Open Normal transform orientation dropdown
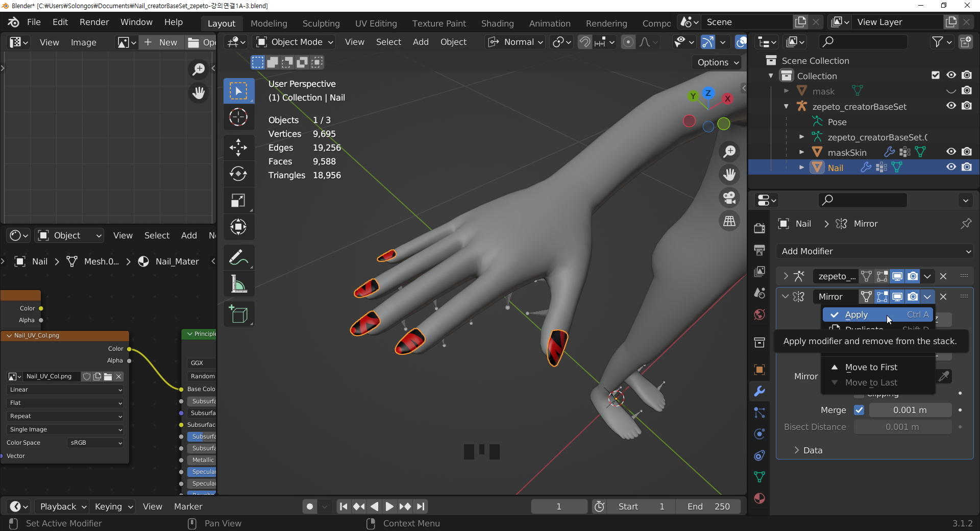 click(x=515, y=42)
